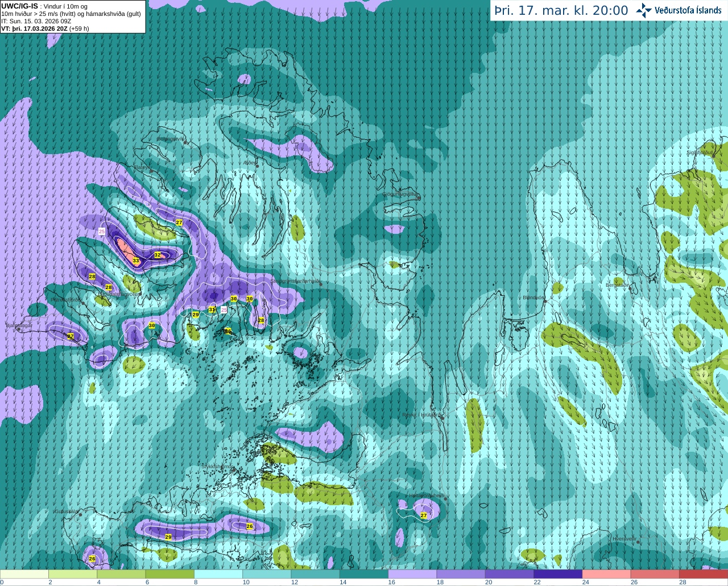Click the Veðurstofa Íslands logo icon
This screenshot has height=586, width=728.
(x=643, y=10)
